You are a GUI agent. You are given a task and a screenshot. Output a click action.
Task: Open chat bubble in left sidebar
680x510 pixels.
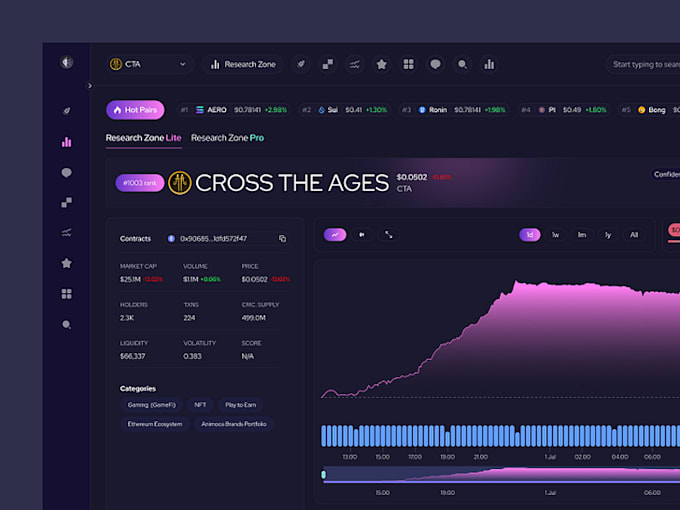click(x=66, y=173)
